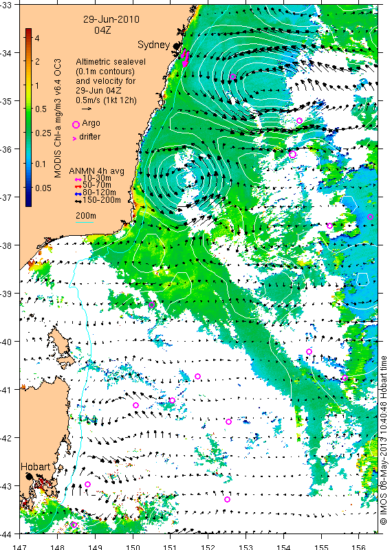392x550 pixels.
Task: Select the Argo float near 154.4E, 35.4S
Action: [299, 121]
